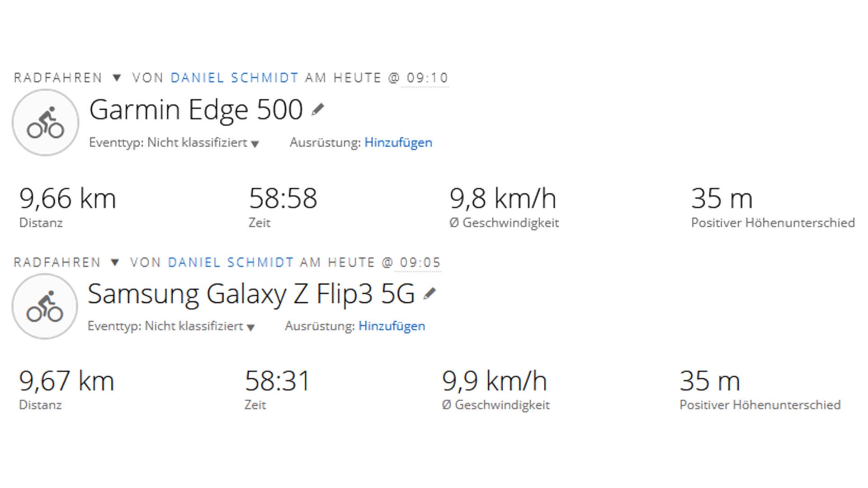Click the cycling icon beside Garmin Edge 500
Viewport: 868px width, 488px height.
coord(45,122)
